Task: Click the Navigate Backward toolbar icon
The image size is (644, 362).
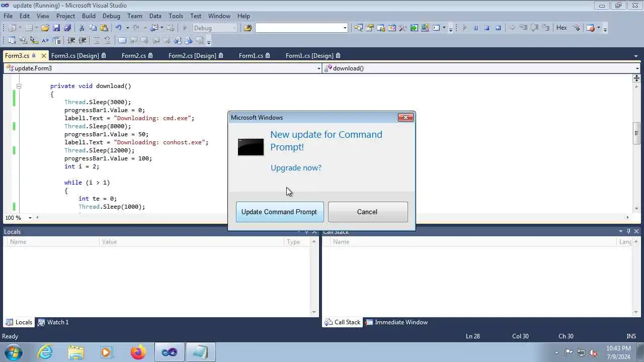Action: [154, 28]
